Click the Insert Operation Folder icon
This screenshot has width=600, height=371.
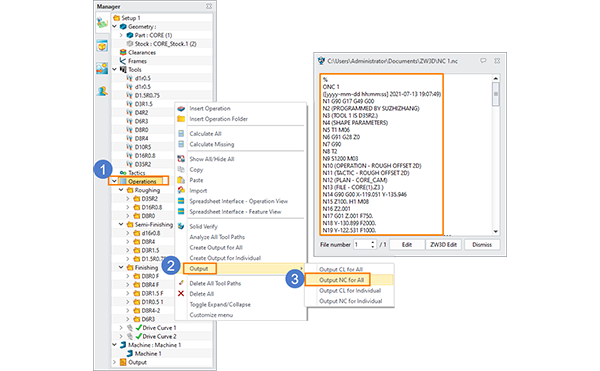click(x=181, y=119)
